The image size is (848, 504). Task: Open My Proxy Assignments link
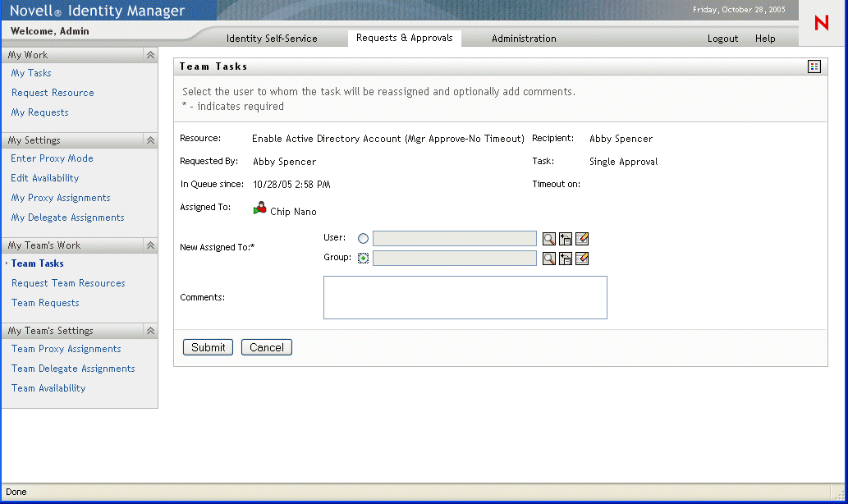[61, 198]
